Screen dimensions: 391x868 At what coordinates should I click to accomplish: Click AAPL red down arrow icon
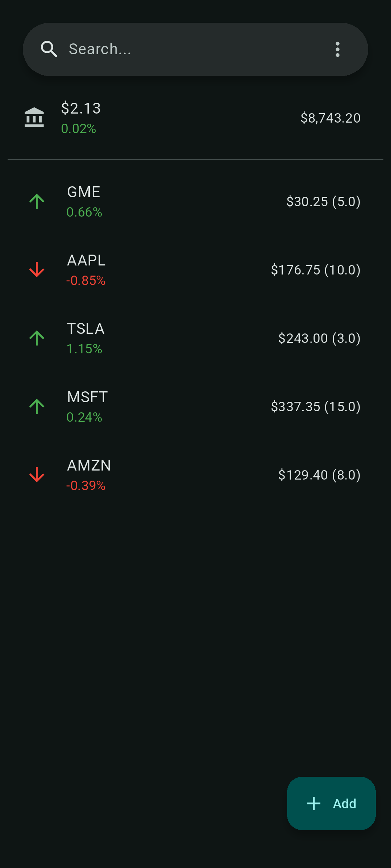37,270
